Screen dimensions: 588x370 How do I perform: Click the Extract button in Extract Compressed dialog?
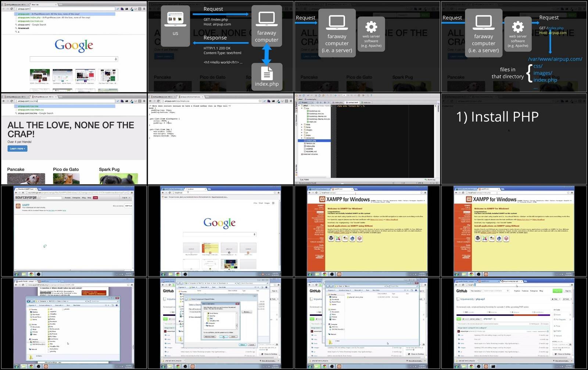(x=243, y=345)
